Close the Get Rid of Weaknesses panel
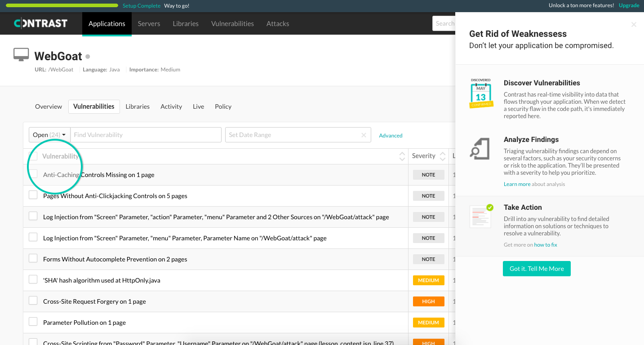Image resolution: width=644 pixels, height=345 pixels. [634, 25]
